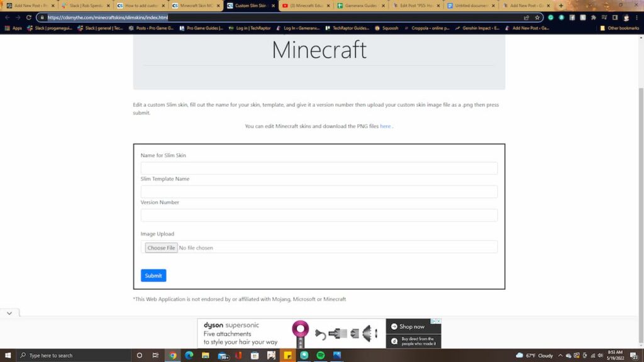Toggle the Chrome side panel icon

pyautogui.click(x=615, y=18)
